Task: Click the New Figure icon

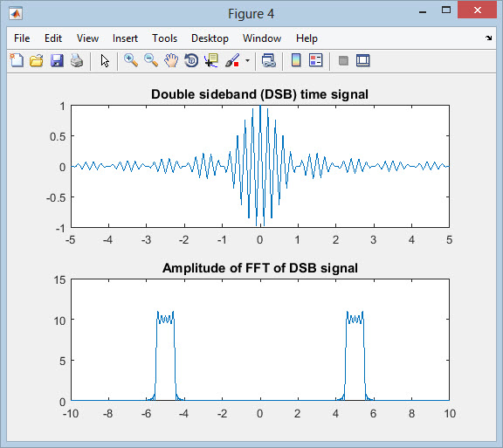Action: coord(17,60)
